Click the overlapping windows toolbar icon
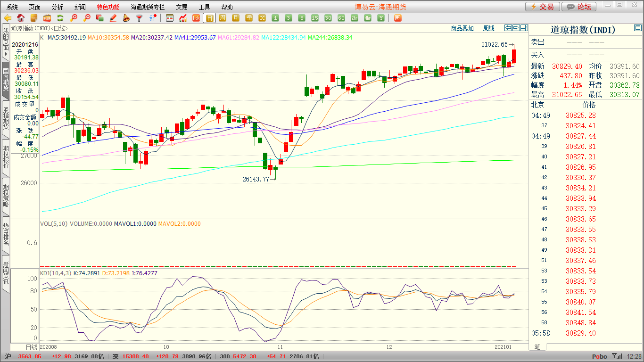 point(100,18)
